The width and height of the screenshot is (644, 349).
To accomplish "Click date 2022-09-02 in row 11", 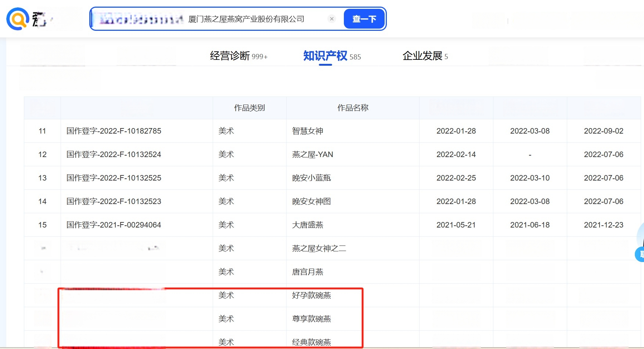I will (x=604, y=131).
